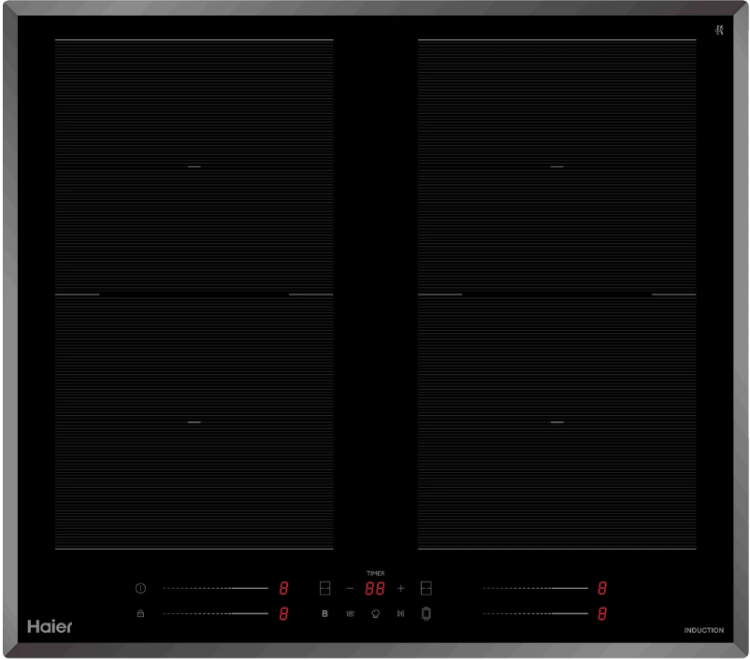Touch the upper right power slider
This screenshot has width=750, height=660.
point(535,588)
